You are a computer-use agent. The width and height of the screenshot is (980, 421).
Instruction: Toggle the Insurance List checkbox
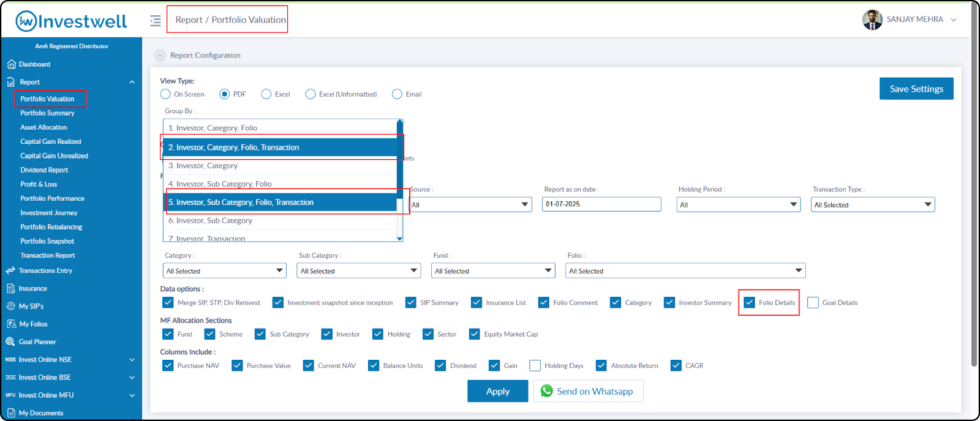click(476, 303)
